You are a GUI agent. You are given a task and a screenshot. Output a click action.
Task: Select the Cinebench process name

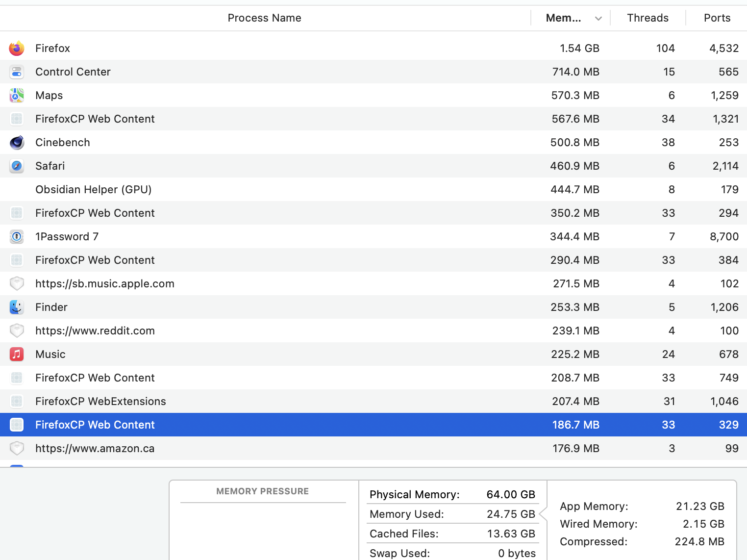[x=63, y=142]
